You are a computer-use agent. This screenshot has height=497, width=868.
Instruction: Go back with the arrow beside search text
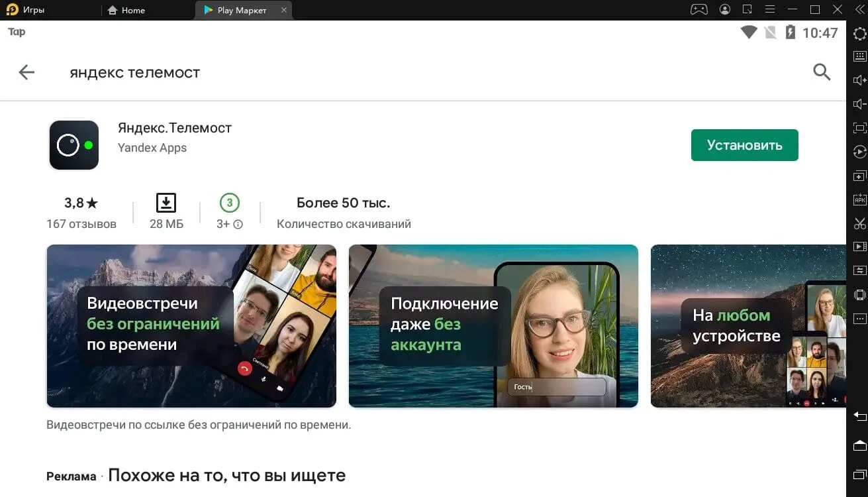(x=26, y=72)
